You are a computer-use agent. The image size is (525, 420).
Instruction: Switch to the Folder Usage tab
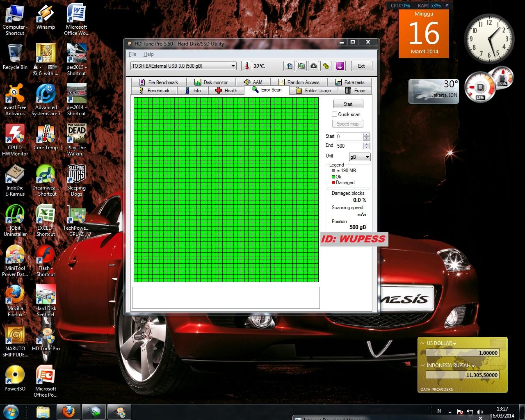(313, 91)
